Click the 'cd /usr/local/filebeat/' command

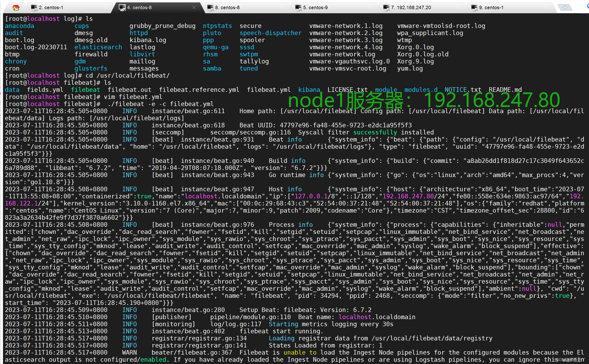128,76
